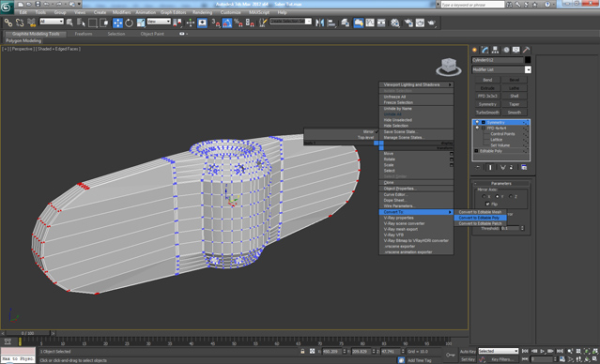The image size is (600, 364).
Task: Expand Symmetry modifier sub-levels in stack
Action: (x=484, y=122)
